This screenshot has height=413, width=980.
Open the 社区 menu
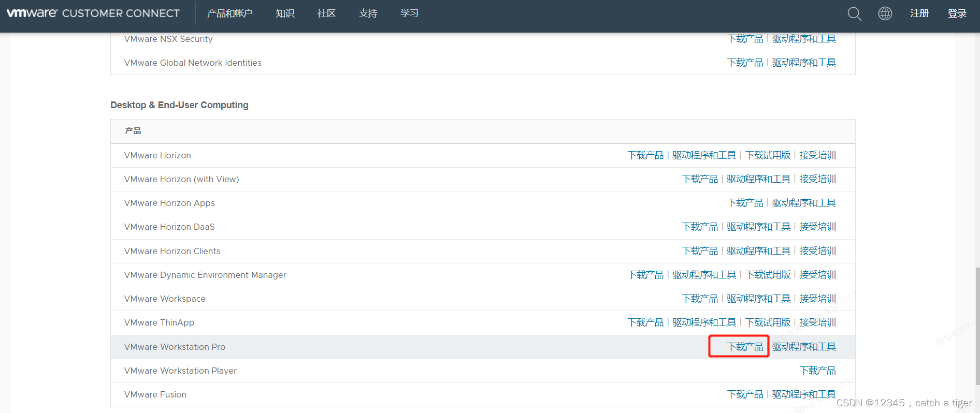[327, 13]
